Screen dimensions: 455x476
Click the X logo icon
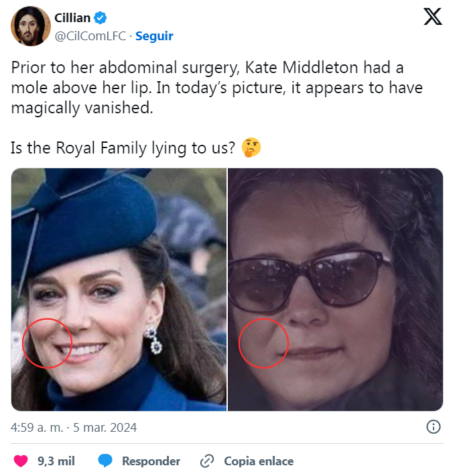(433, 17)
